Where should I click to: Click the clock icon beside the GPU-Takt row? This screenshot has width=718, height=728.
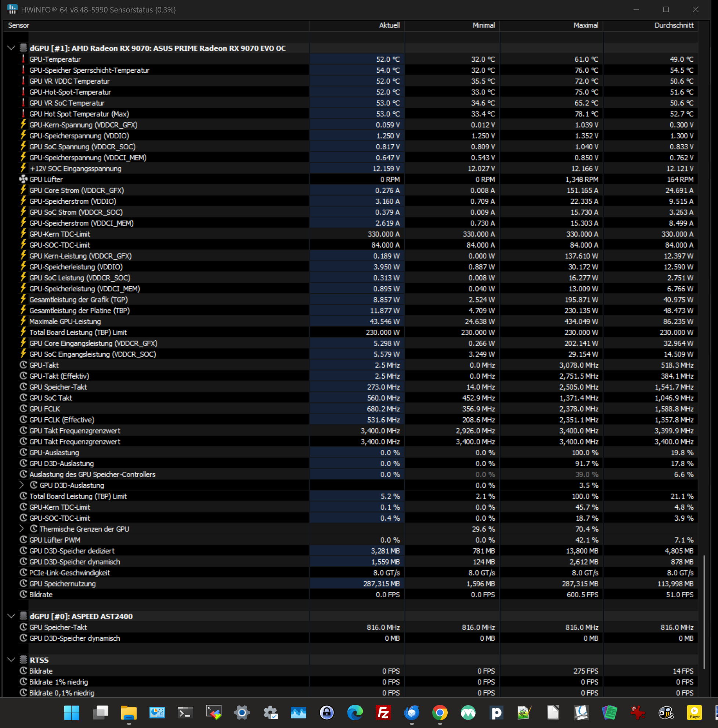point(24,365)
